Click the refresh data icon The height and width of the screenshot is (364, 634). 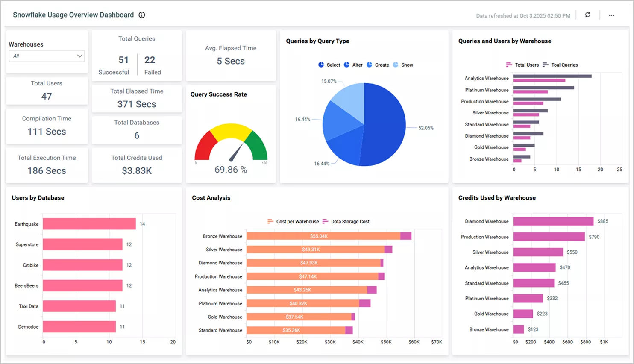point(587,15)
